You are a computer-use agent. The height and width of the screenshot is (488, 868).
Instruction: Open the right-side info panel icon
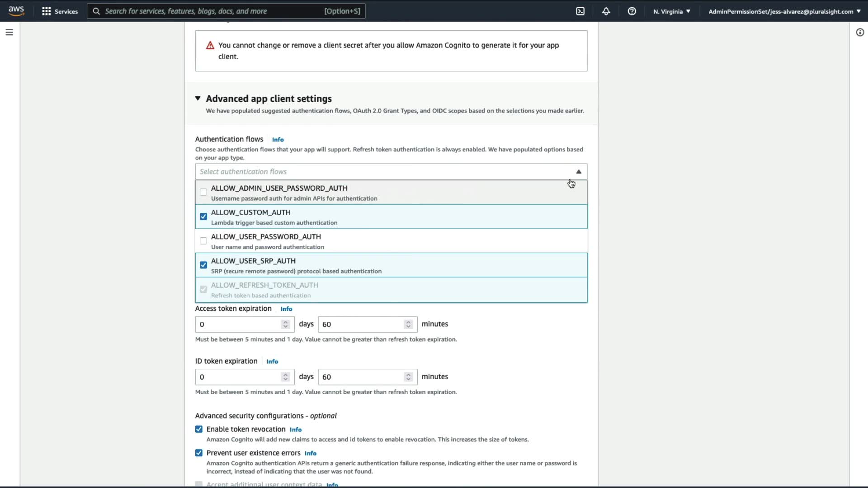tap(860, 33)
